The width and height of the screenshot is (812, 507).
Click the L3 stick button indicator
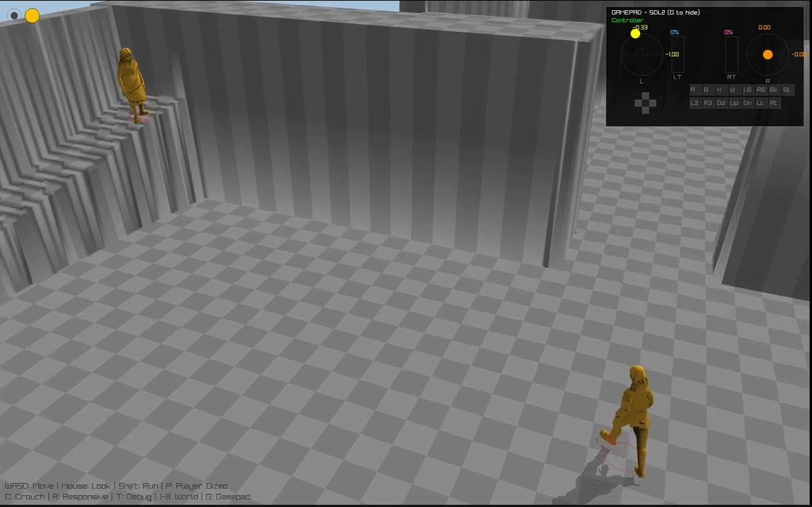pyautogui.click(x=695, y=103)
